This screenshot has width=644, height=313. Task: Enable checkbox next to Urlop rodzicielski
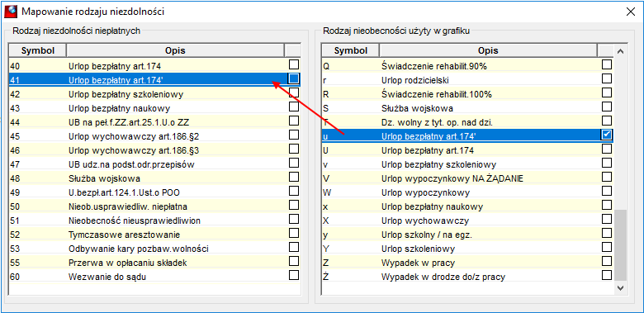pos(607,78)
